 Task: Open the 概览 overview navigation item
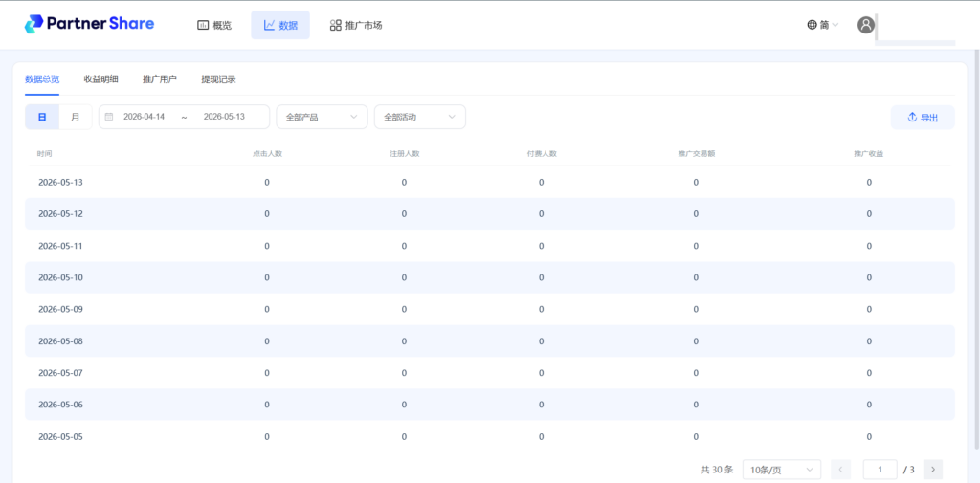[214, 25]
